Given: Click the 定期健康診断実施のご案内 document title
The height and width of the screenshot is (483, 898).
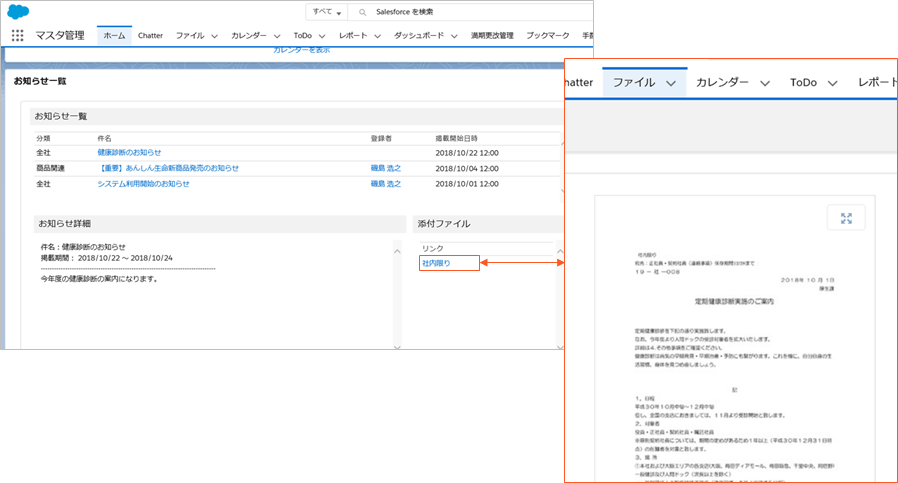Looking at the screenshot, I should click(734, 301).
